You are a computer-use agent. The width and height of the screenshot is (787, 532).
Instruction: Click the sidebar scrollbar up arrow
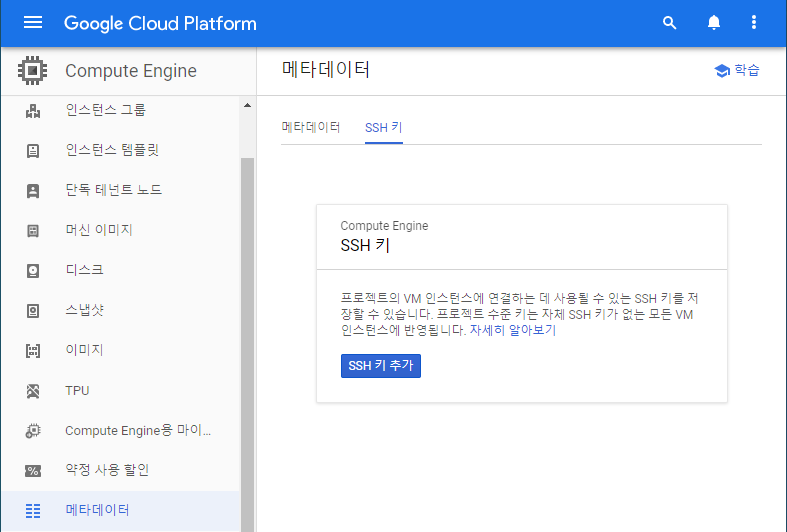247,105
